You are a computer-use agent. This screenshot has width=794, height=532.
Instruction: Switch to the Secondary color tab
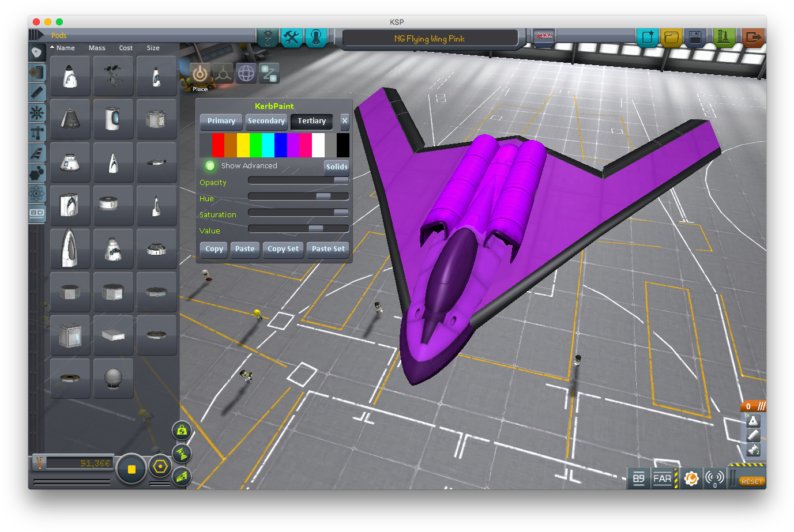point(266,121)
